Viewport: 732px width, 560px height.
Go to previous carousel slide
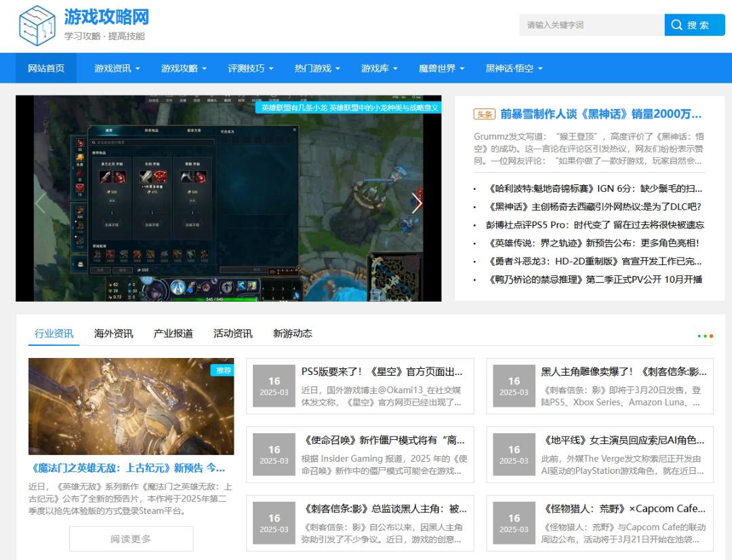click(x=40, y=203)
